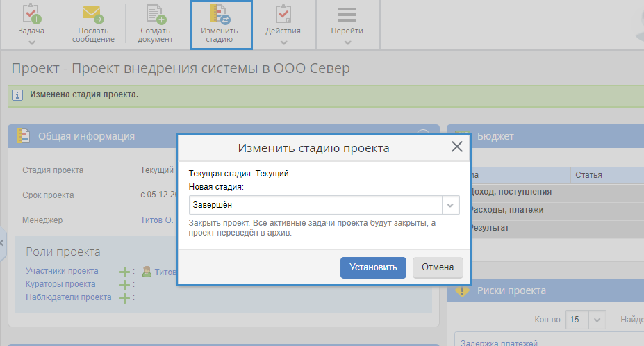
Task: Click the Завершён stage combo box field
Action: point(315,206)
